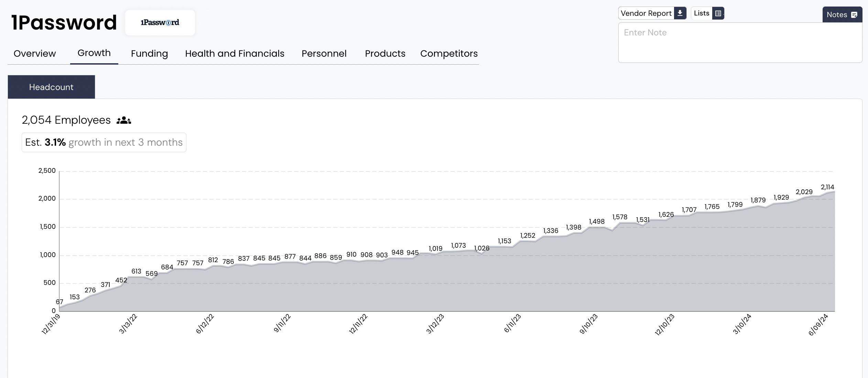Open the Health and Financials tab
The height and width of the screenshot is (378, 868).
click(x=235, y=54)
